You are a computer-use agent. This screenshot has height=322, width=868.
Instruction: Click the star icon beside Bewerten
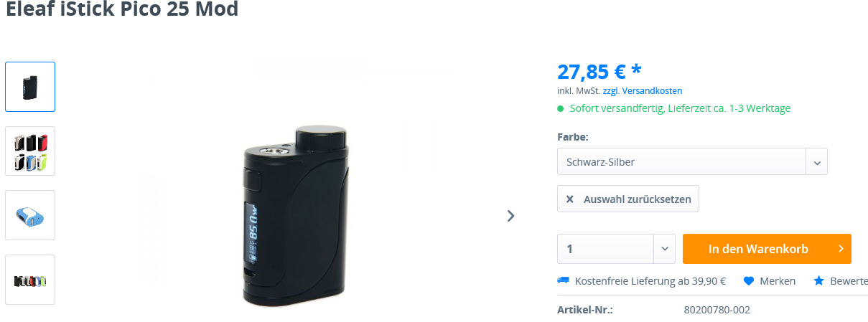tap(818, 281)
